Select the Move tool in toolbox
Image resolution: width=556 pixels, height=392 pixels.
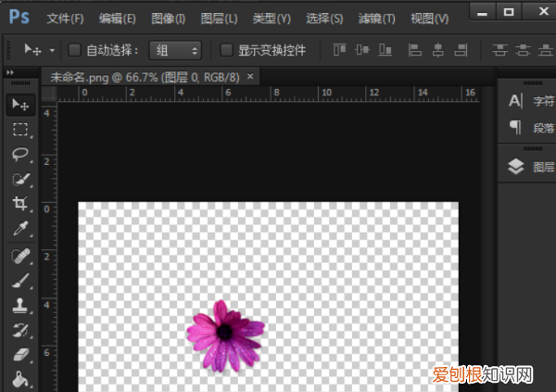[20, 105]
